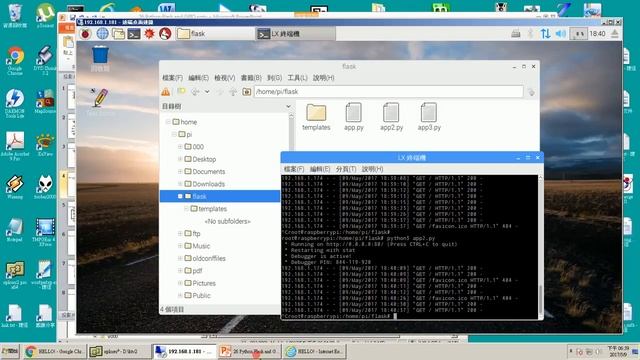Click the home folder toolbar icon
640x360 pixels.
247,92
